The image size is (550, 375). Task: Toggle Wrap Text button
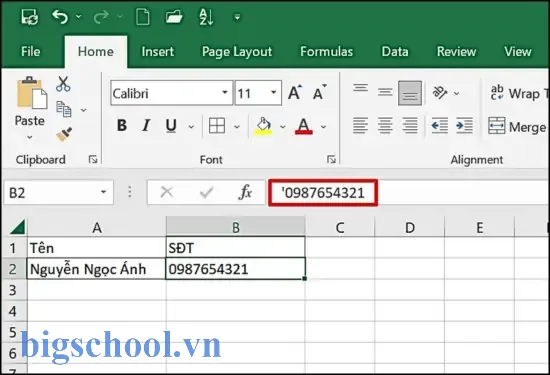click(x=519, y=93)
